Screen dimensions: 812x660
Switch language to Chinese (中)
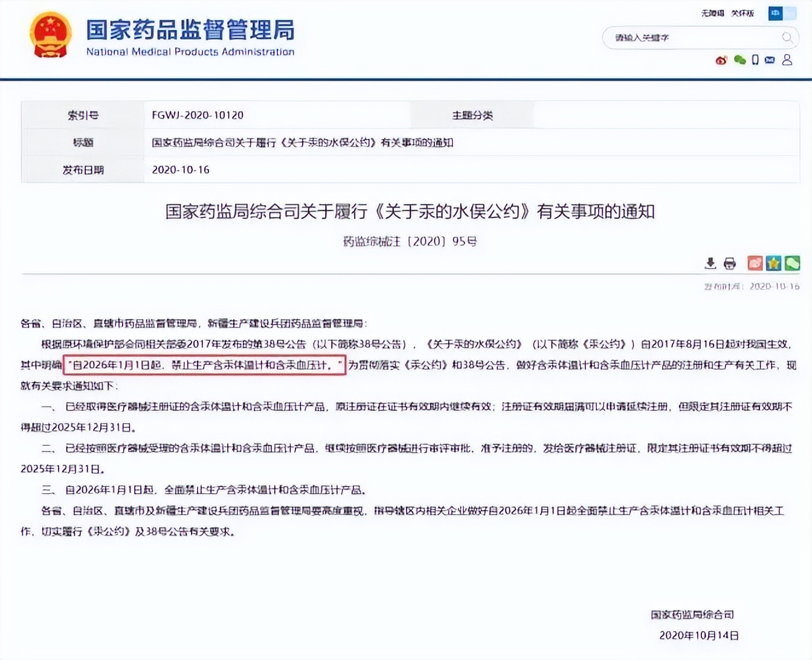(x=775, y=13)
